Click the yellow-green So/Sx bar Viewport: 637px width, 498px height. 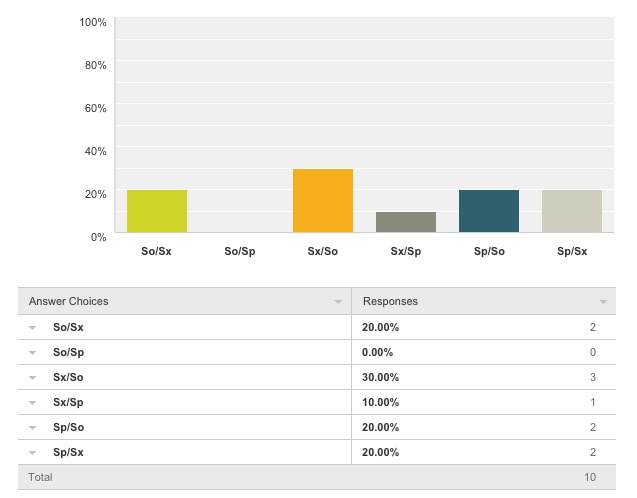click(156, 211)
